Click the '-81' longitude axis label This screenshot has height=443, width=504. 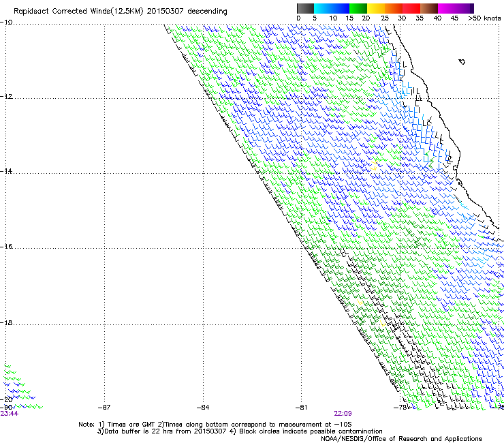(x=301, y=408)
